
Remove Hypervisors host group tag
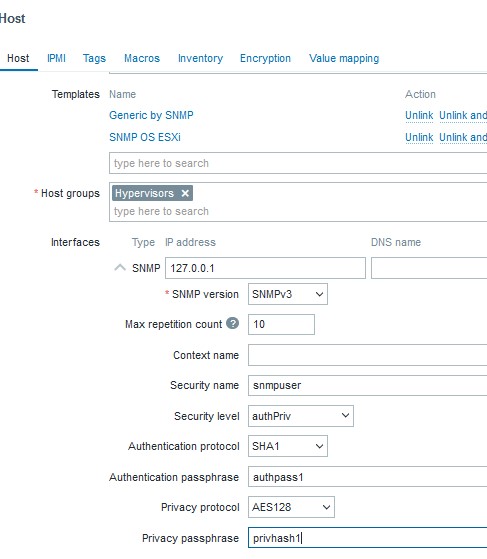point(185,193)
